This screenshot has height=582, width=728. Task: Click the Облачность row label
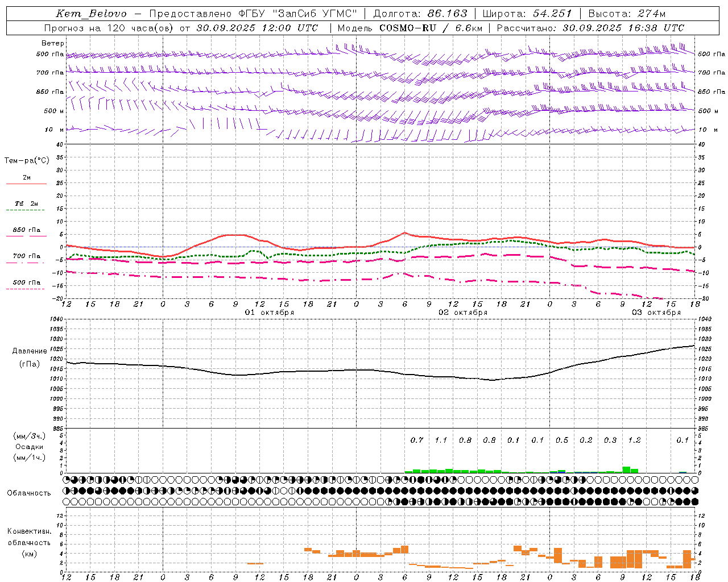tap(29, 493)
